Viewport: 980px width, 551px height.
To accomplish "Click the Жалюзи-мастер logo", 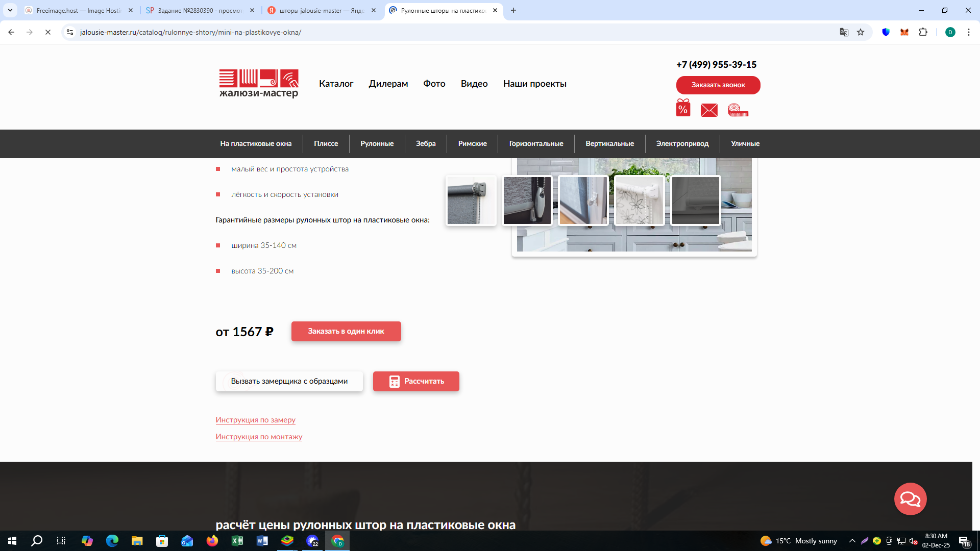I will point(259,84).
